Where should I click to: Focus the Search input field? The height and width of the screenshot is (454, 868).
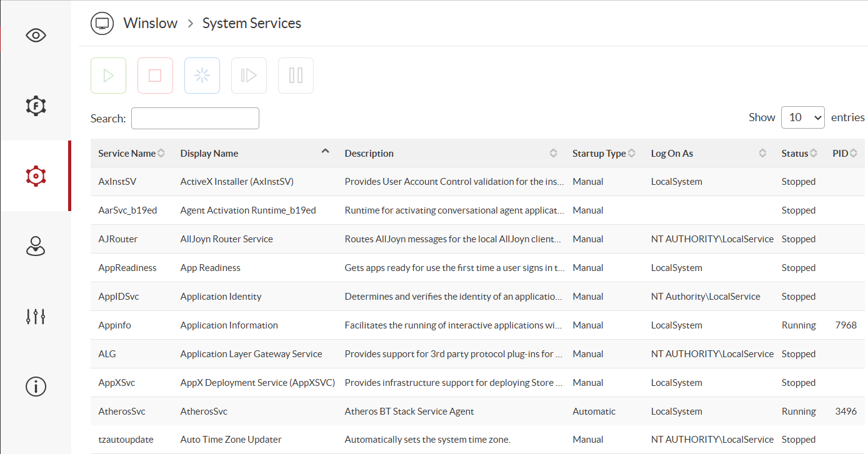click(x=195, y=118)
